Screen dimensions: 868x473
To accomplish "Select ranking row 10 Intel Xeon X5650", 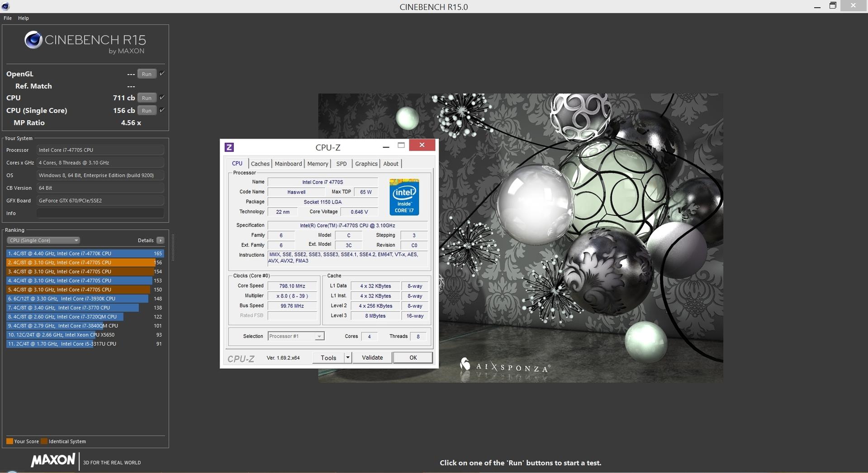I will (x=85, y=335).
